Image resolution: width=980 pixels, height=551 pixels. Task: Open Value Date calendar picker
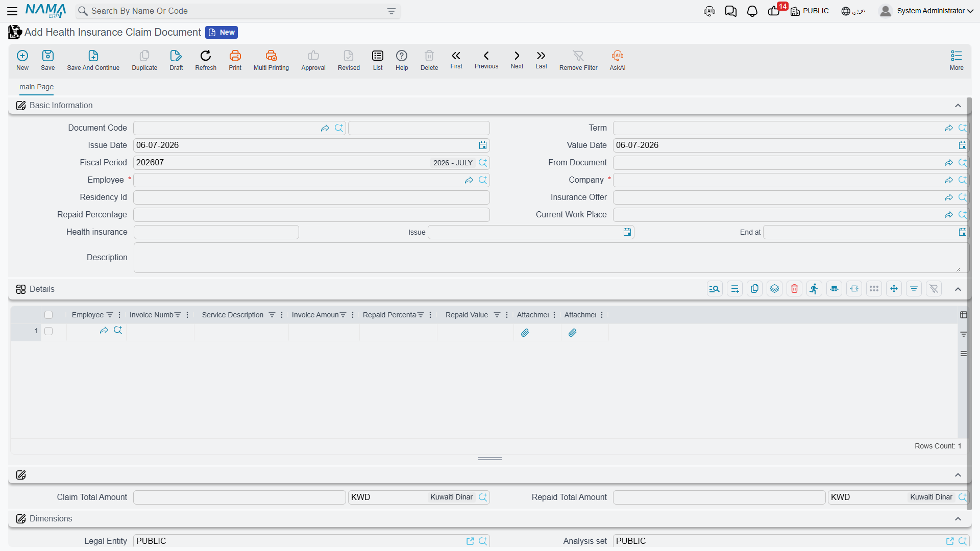pos(963,145)
